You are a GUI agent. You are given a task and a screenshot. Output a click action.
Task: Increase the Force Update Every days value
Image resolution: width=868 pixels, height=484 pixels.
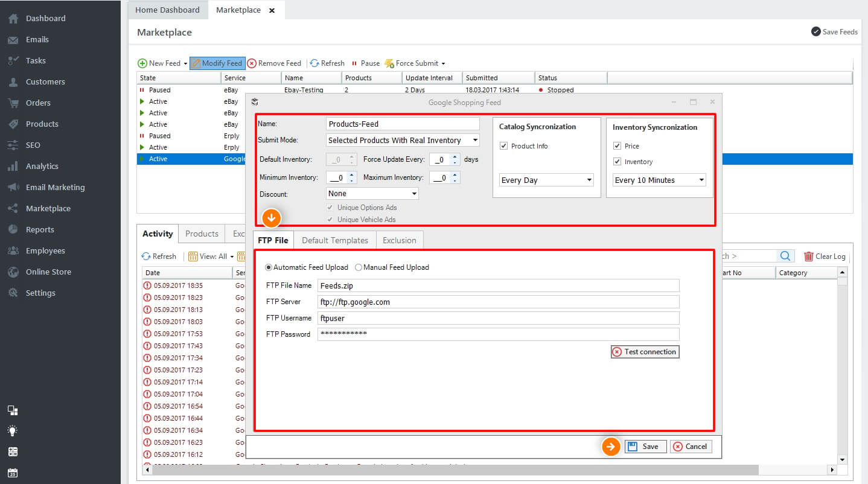(x=455, y=156)
